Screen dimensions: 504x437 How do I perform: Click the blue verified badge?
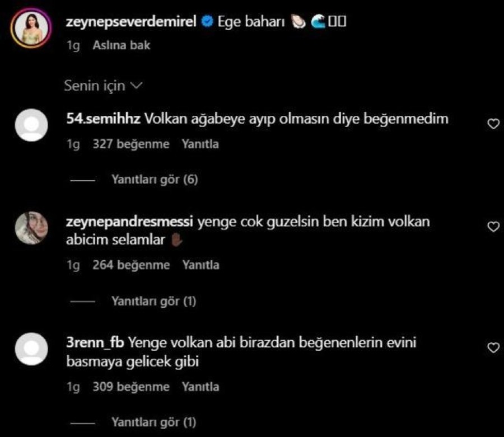207,21
